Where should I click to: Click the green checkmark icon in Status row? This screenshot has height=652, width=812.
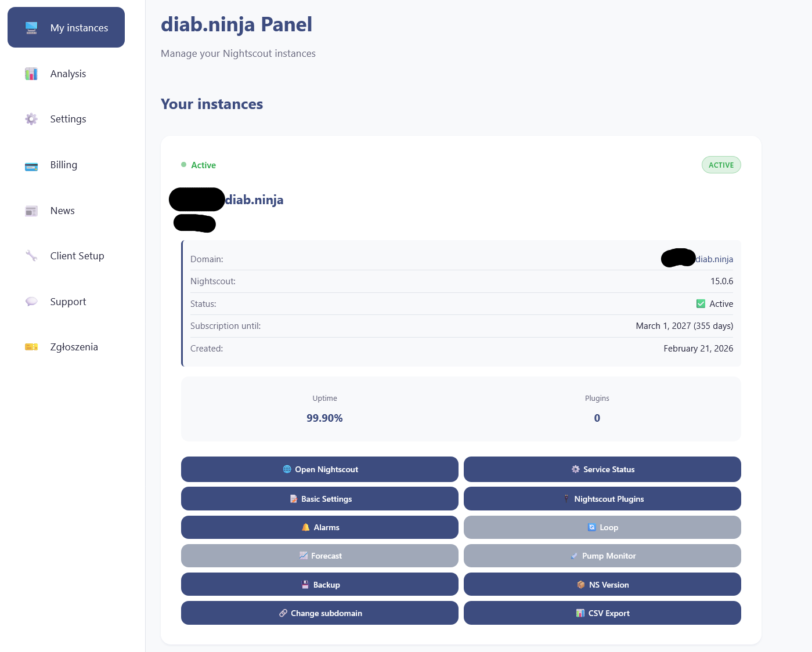[701, 304]
